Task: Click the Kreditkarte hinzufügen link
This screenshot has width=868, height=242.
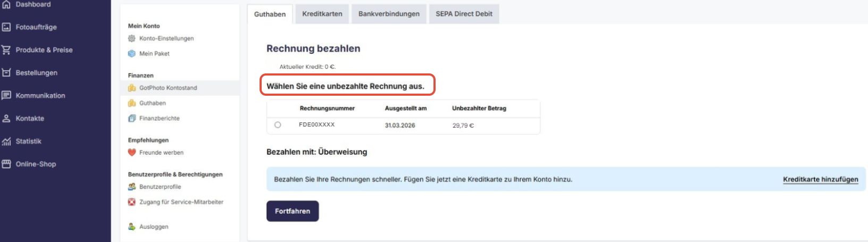Action: pos(820,179)
